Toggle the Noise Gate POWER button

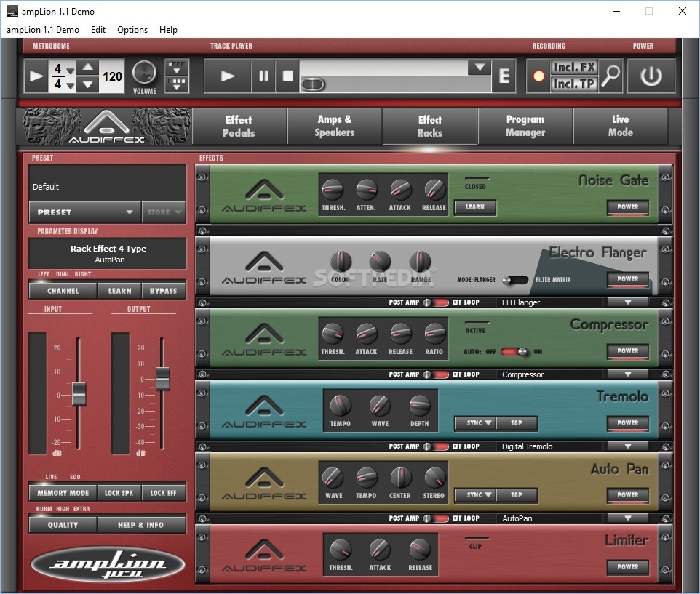click(x=628, y=207)
